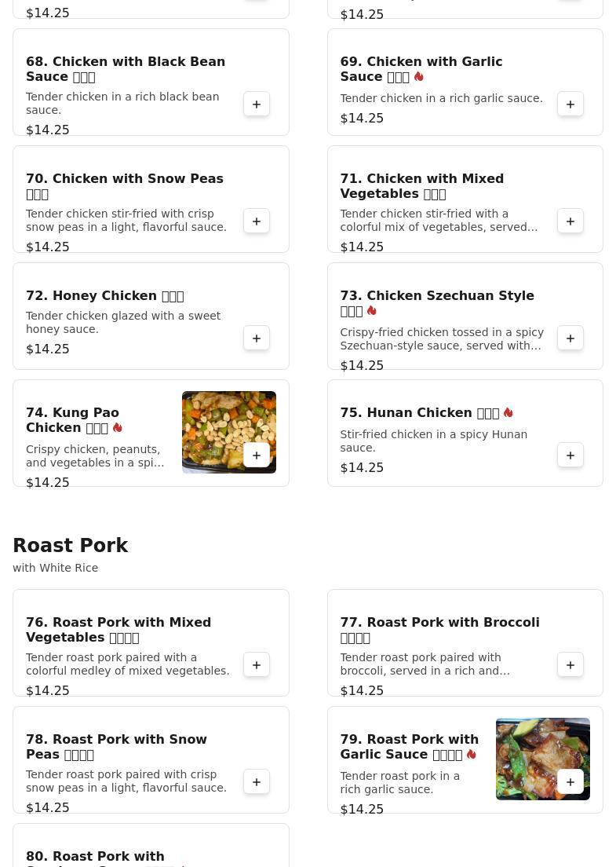Open partially visible item 80 Roast Pork card

[151, 846]
